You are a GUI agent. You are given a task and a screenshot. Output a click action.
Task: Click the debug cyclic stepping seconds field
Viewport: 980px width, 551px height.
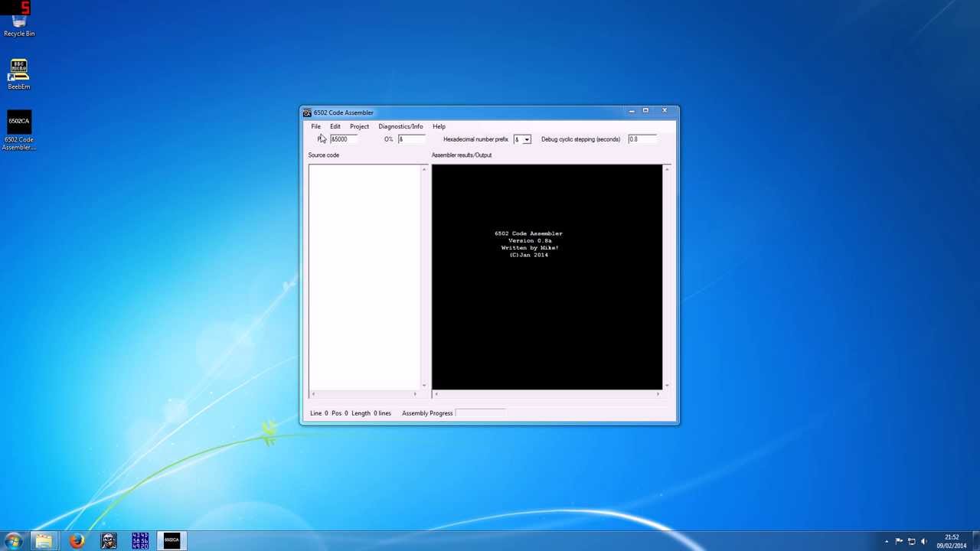coord(642,139)
